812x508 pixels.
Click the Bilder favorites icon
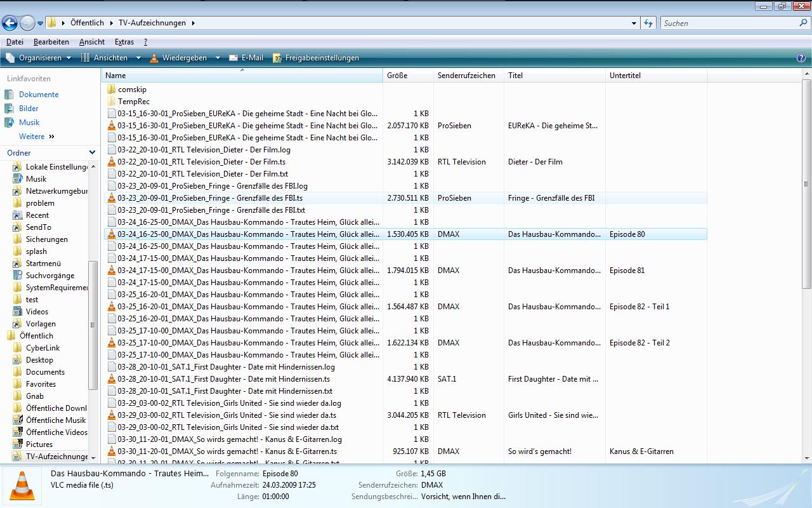pyautogui.click(x=10, y=109)
